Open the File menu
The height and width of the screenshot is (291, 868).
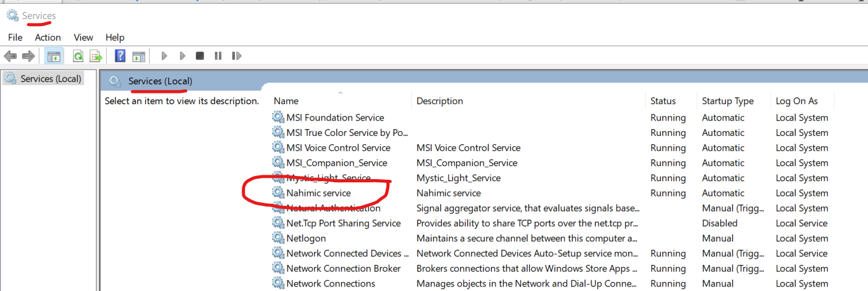coord(15,37)
